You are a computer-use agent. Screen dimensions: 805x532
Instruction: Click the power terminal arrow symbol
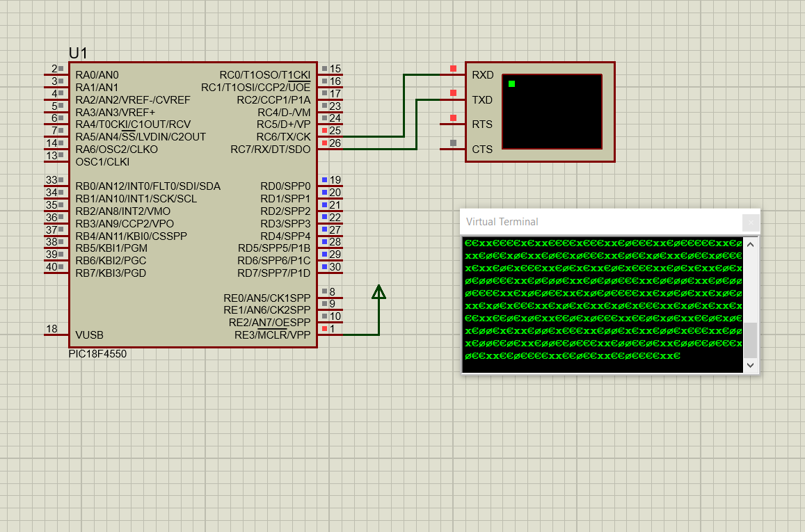tap(379, 292)
